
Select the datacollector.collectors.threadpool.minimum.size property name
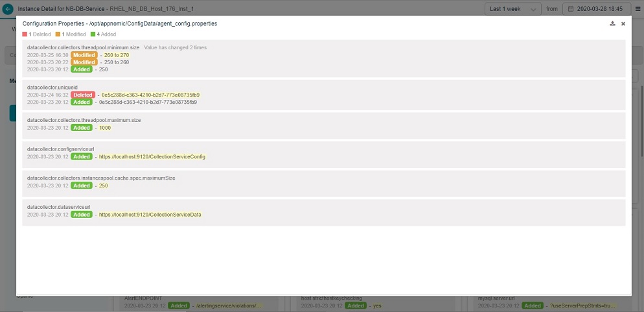click(x=83, y=47)
